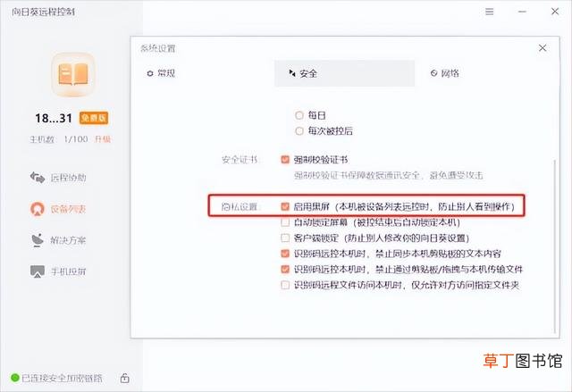Enable 自动锁定屏幕 checkbox
The width and height of the screenshot is (572, 392).
(x=285, y=222)
